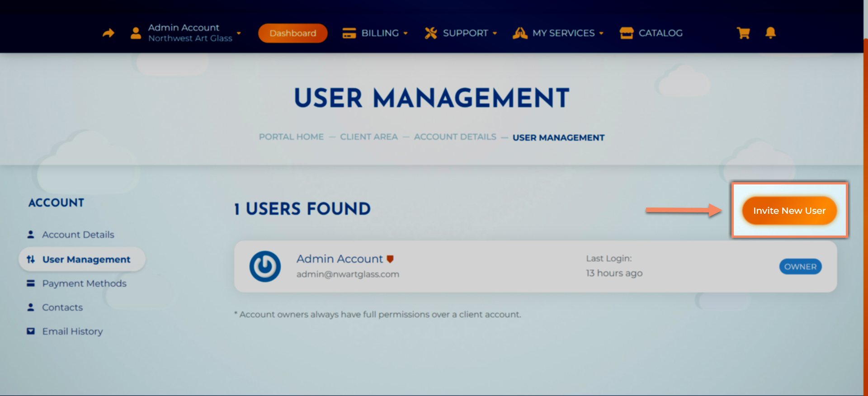This screenshot has height=396, width=868.
Task: Click the Payment Methods card icon
Action: [x=31, y=283]
